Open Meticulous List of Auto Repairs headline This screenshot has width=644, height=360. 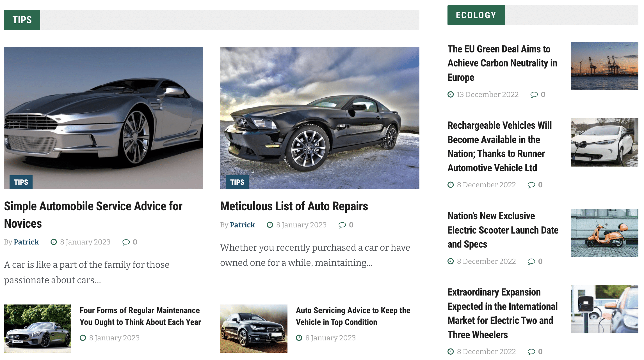(x=294, y=206)
